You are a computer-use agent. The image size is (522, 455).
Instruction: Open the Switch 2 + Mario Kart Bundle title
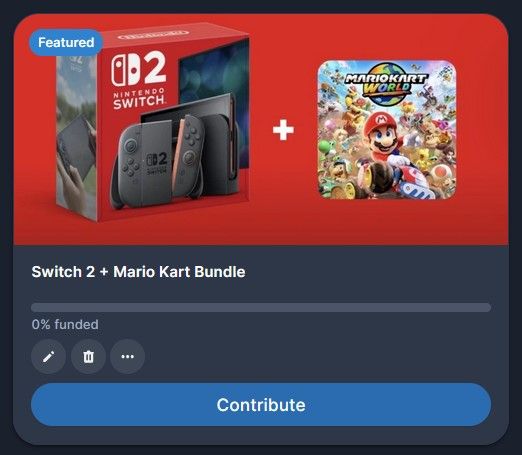pos(138,272)
